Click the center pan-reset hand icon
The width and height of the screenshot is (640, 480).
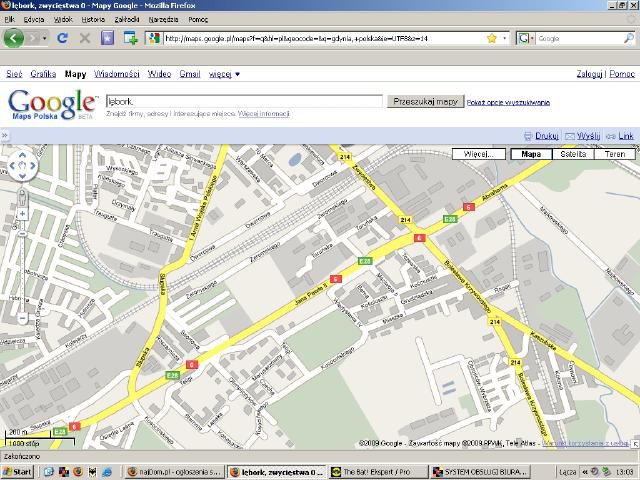[x=22, y=165]
